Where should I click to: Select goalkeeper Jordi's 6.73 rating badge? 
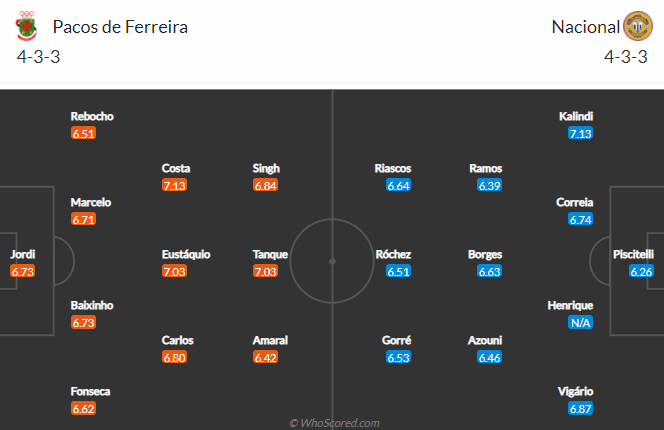pos(22,272)
